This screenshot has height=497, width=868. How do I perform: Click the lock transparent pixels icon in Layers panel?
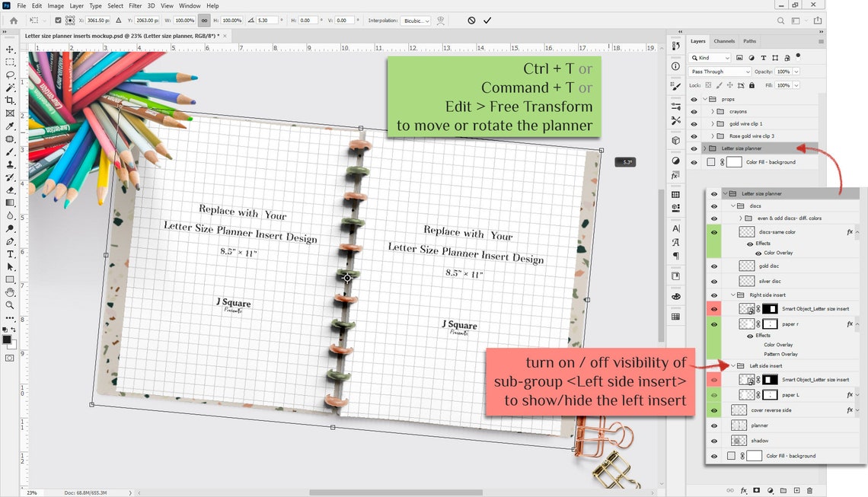tap(708, 85)
